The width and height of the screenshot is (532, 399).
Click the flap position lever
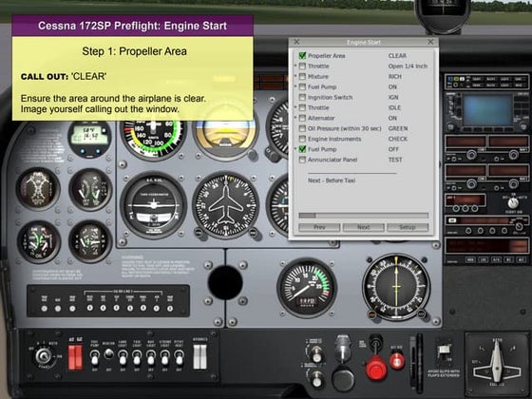click(x=444, y=351)
